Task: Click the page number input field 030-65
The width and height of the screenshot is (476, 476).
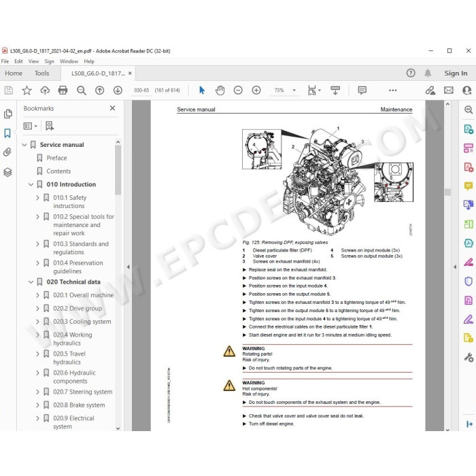Action: point(141,90)
